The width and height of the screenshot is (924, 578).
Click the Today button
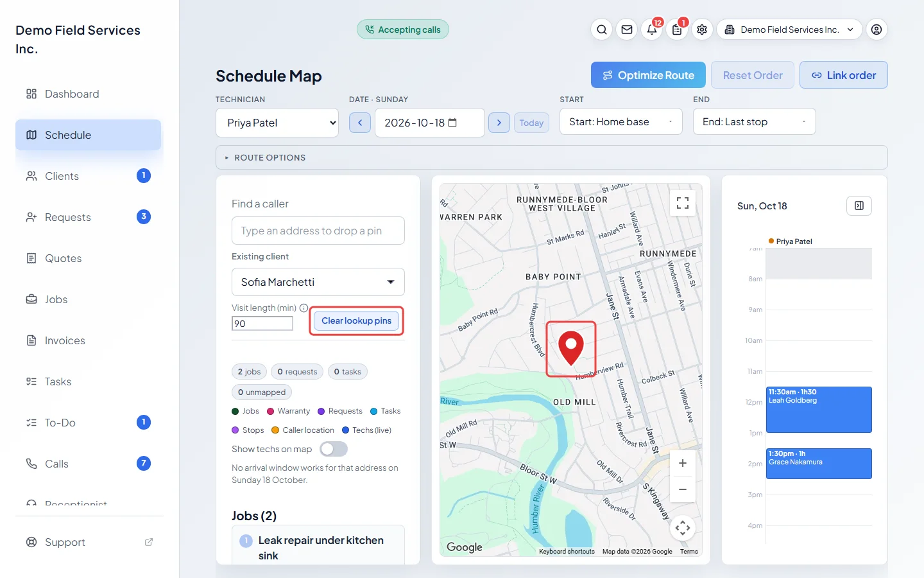click(531, 123)
